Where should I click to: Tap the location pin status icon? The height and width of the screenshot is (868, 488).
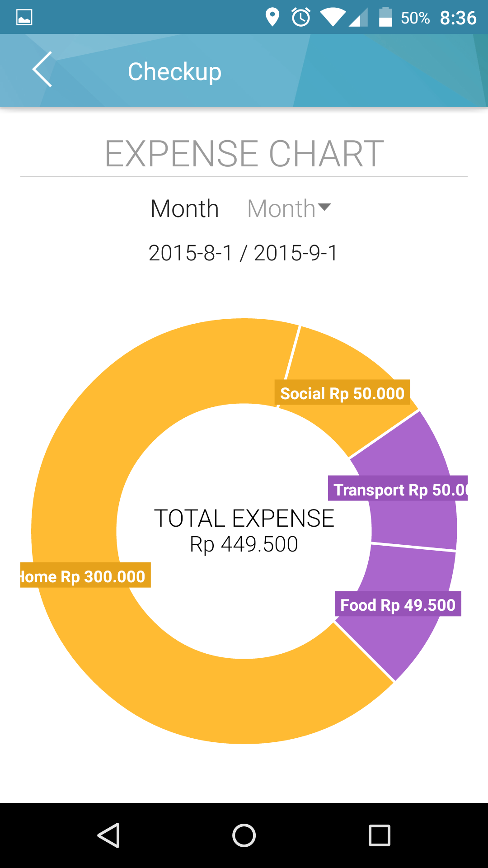tap(272, 18)
